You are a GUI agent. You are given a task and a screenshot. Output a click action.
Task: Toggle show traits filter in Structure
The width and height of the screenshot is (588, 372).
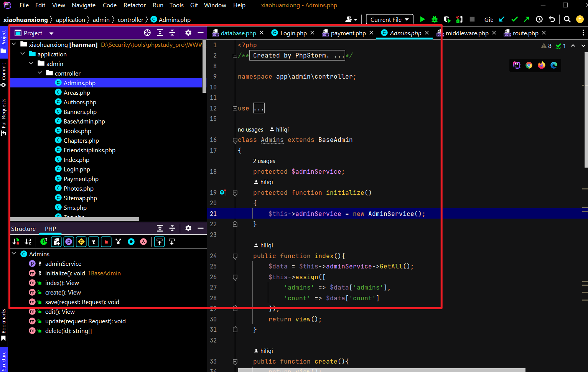coord(119,242)
